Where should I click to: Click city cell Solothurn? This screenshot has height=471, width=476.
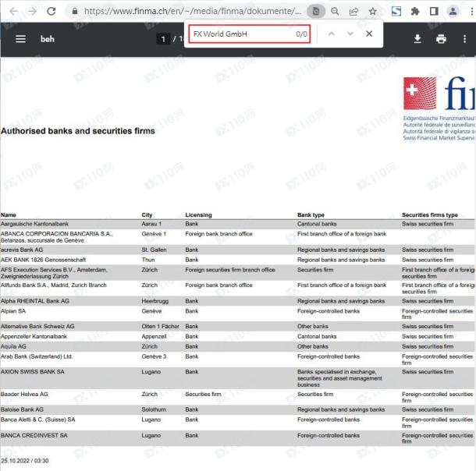[x=154, y=409]
